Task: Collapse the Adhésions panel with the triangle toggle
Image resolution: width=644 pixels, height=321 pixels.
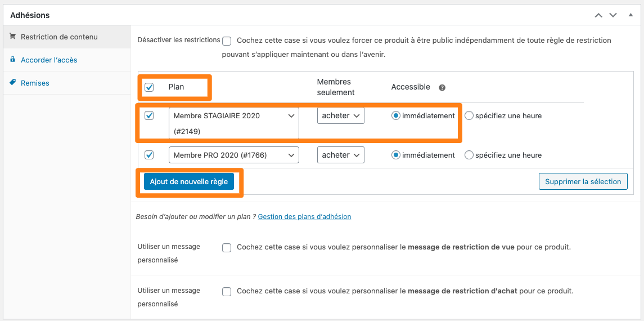Action: coord(631,15)
